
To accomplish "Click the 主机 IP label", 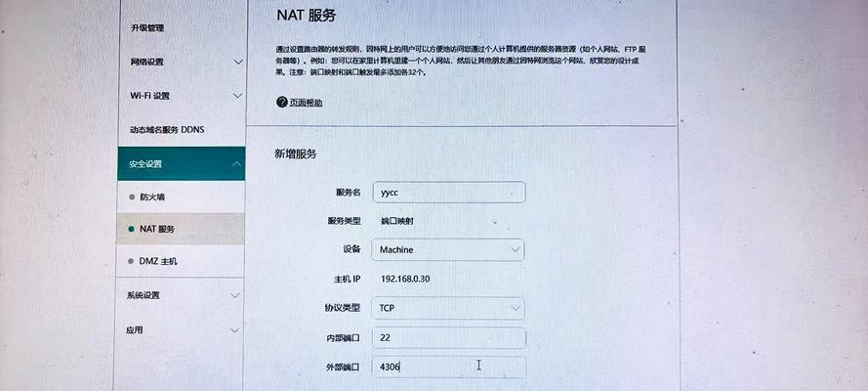I will (x=347, y=279).
